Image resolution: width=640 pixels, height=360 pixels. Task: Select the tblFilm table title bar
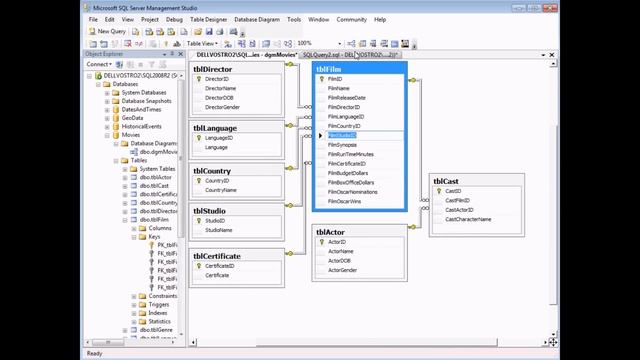360,69
